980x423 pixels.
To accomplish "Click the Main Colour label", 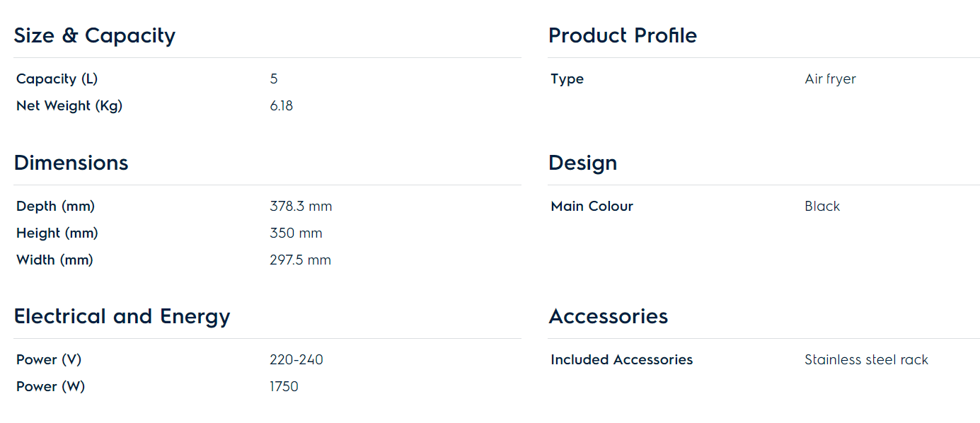I will pyautogui.click(x=592, y=206).
